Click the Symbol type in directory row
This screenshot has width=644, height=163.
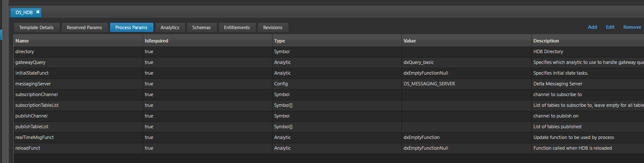(x=282, y=51)
